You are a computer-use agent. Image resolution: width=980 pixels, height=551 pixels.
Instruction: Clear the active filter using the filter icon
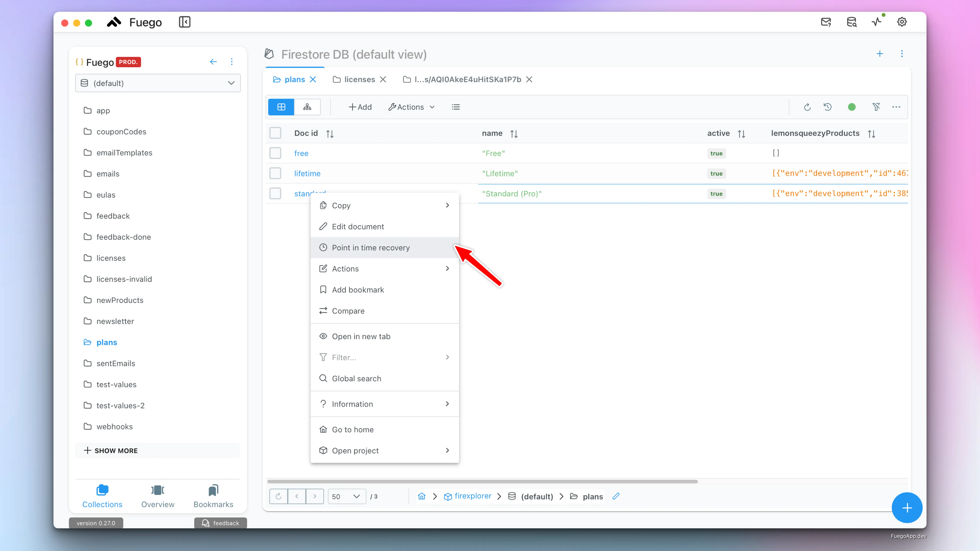876,107
